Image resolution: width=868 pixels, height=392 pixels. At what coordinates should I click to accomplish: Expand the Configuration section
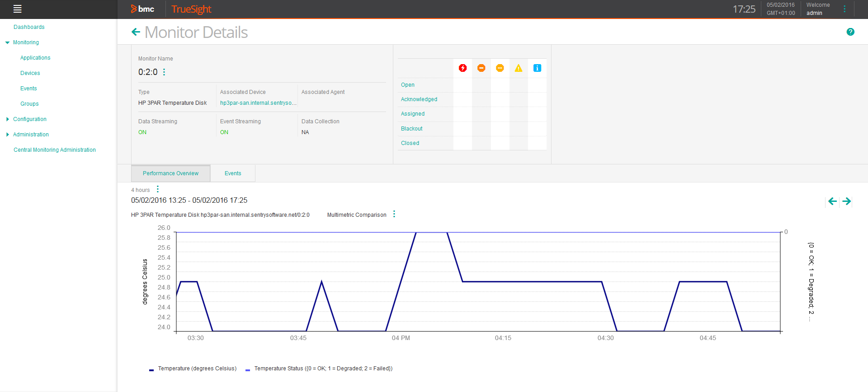[7, 119]
